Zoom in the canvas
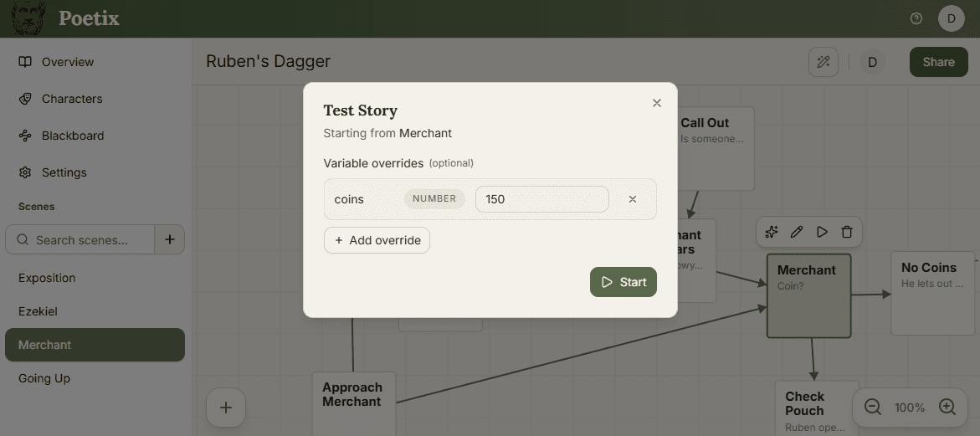The width and height of the screenshot is (980, 436). point(947,408)
